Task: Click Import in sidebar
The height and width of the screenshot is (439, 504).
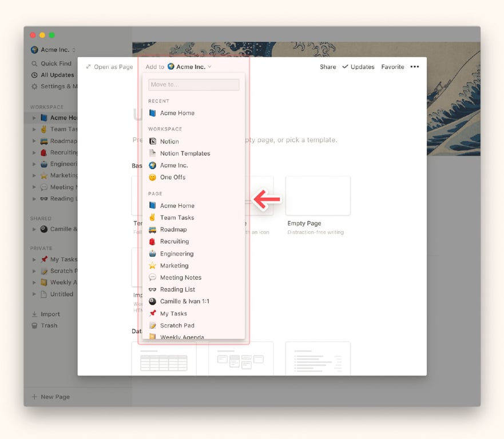Action: coord(45,314)
